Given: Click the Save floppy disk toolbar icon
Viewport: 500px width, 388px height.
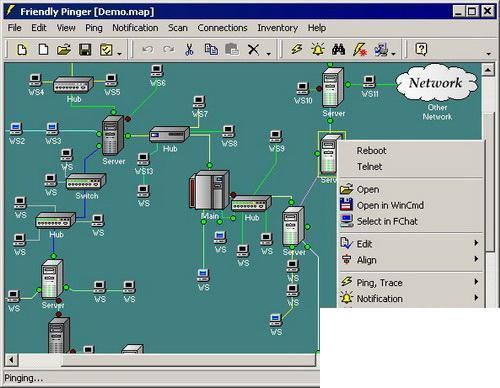Looking at the screenshot, I should (85, 50).
